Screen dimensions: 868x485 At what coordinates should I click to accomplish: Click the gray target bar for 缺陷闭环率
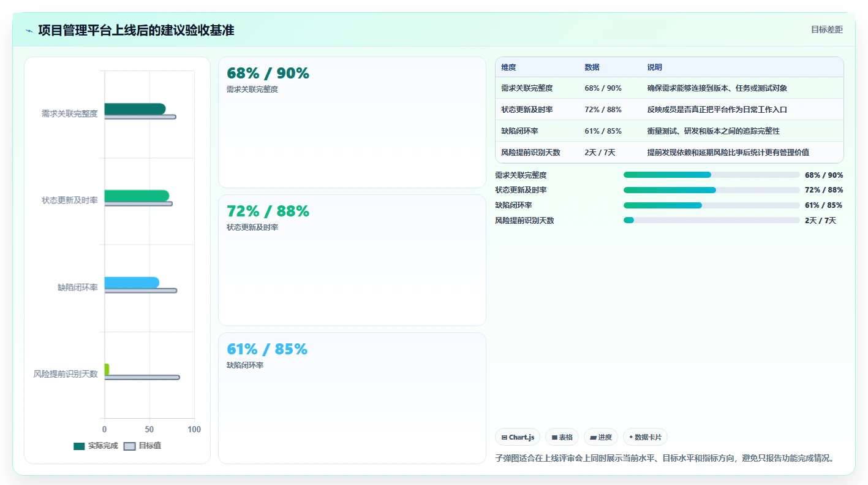tap(141, 290)
